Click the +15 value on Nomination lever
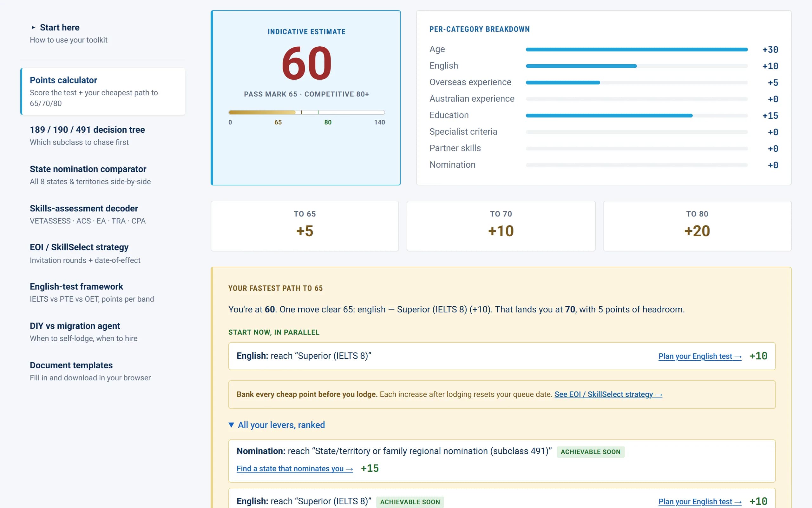This screenshot has width=812, height=508. [370, 468]
